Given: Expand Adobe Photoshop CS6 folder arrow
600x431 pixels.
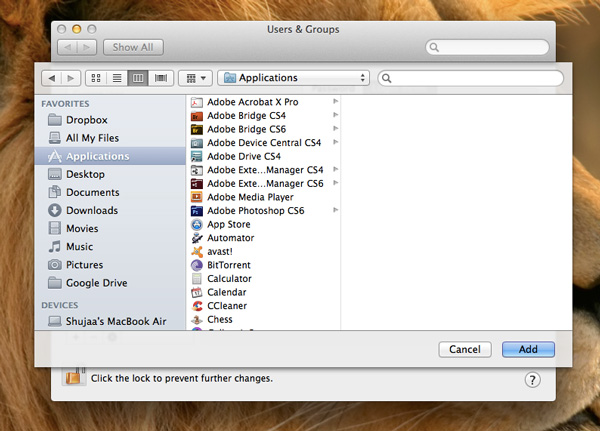Looking at the screenshot, I should 336,210.
